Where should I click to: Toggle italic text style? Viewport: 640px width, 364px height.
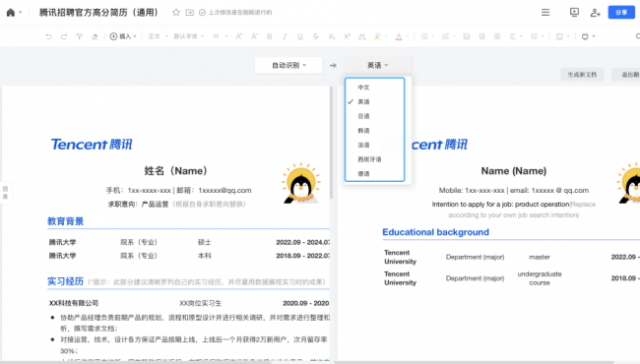click(285, 36)
